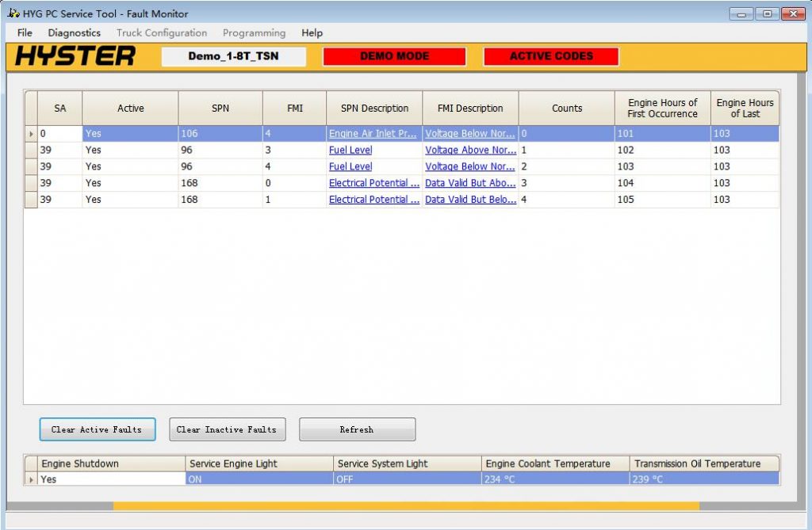
Task: Select row header of the Counts 4 row
Action: [31, 200]
